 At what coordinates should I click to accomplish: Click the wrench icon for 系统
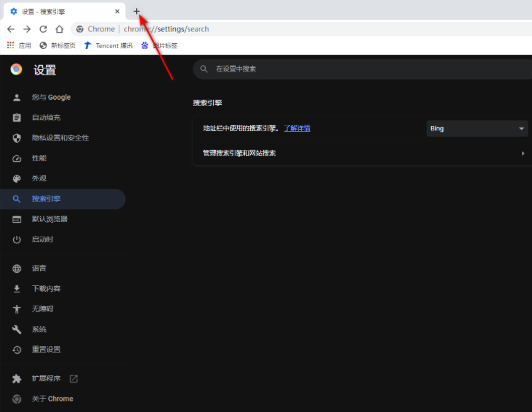tap(16, 329)
